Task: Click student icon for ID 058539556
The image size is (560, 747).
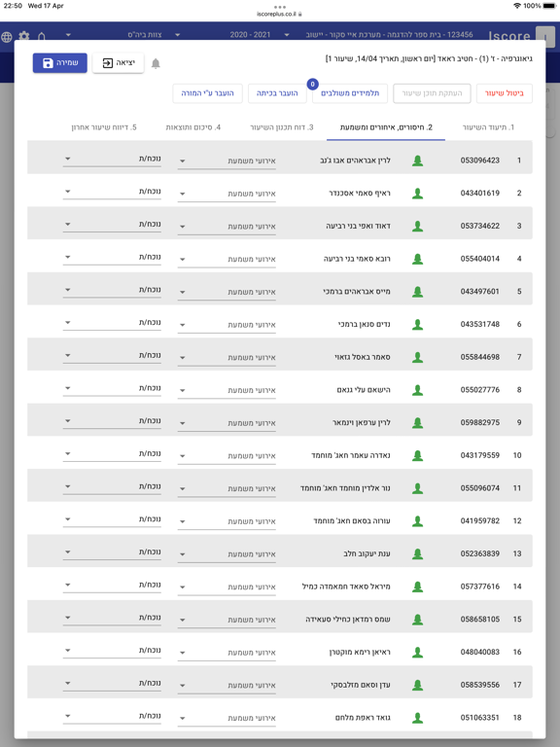Action: click(418, 685)
